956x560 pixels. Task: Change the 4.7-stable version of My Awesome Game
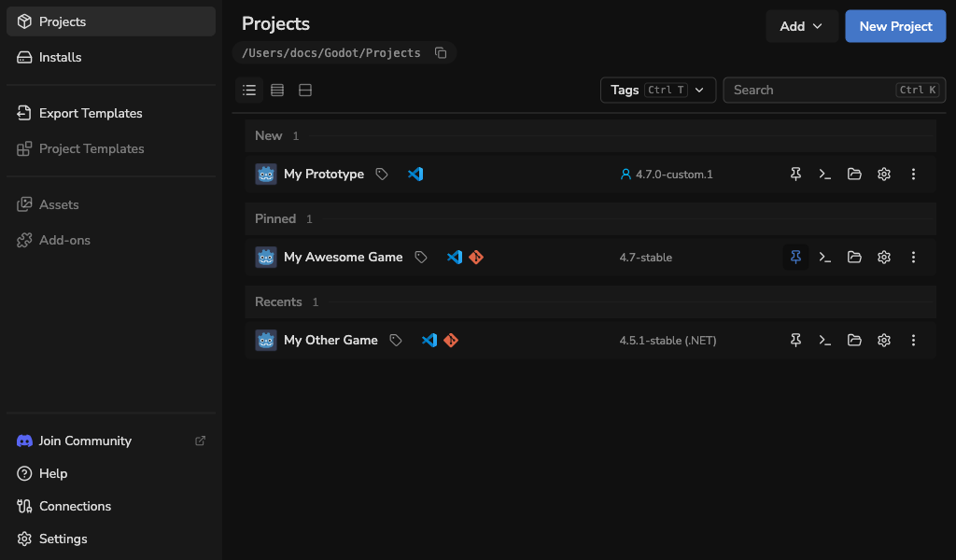(x=646, y=258)
